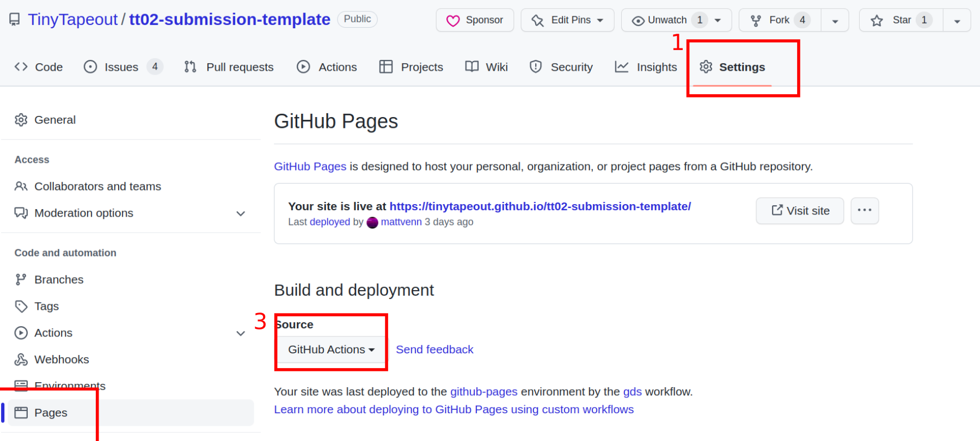Open the live site URL link
The image size is (980, 441).
pyautogui.click(x=540, y=206)
